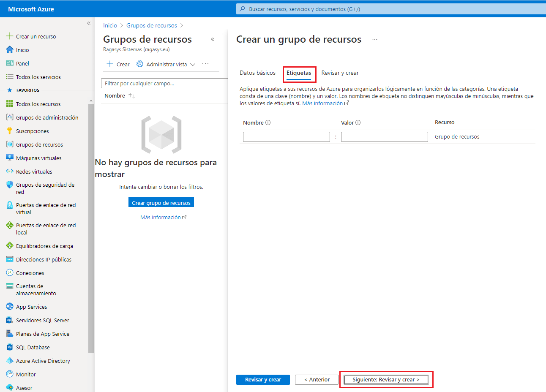Open Máquinas virtuales menu entry

[x=39, y=158]
